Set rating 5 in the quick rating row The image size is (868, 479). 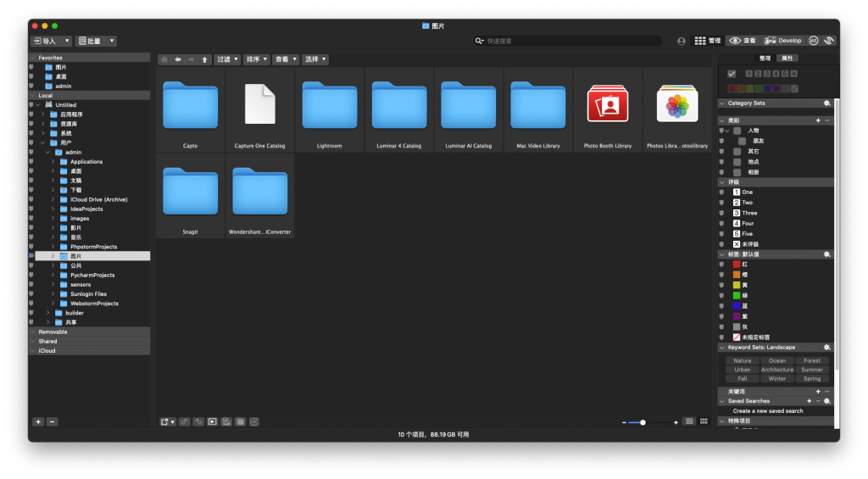(784, 74)
